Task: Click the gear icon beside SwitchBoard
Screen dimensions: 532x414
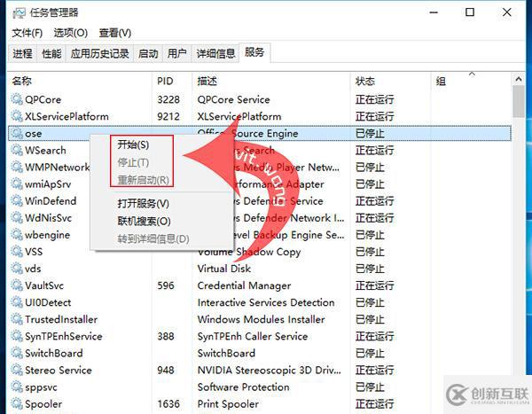Action: 17,353
